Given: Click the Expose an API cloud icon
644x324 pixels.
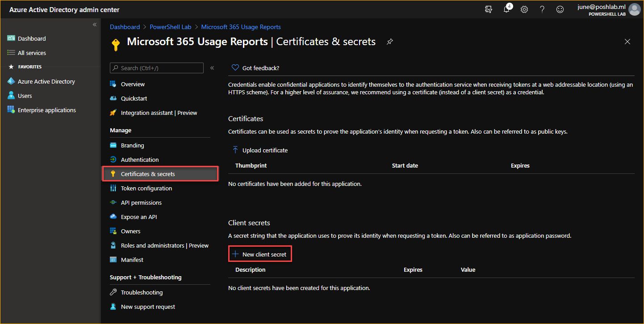Looking at the screenshot, I should click(x=113, y=217).
